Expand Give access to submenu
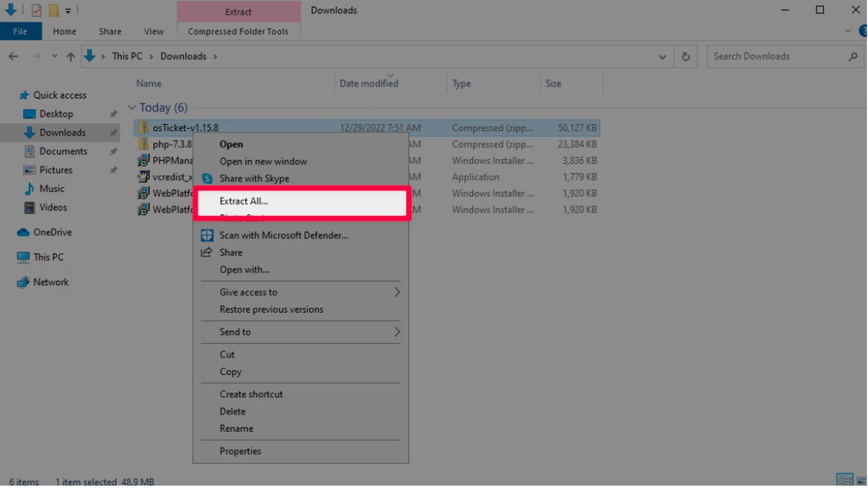868x491 pixels. 301,293
